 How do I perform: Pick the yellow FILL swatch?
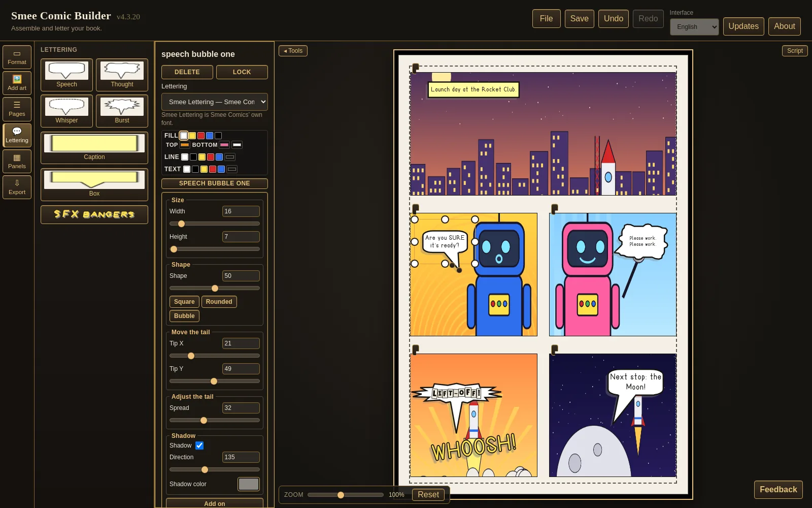tap(192, 136)
